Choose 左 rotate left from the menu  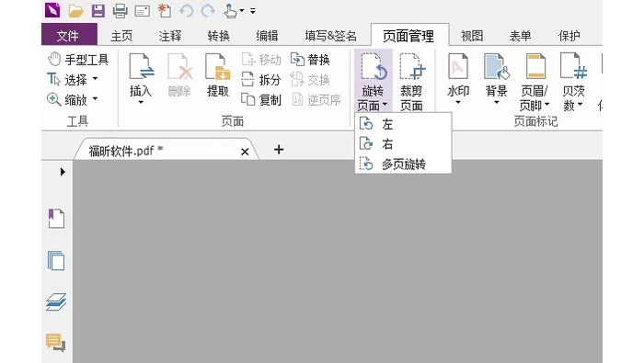click(403, 124)
